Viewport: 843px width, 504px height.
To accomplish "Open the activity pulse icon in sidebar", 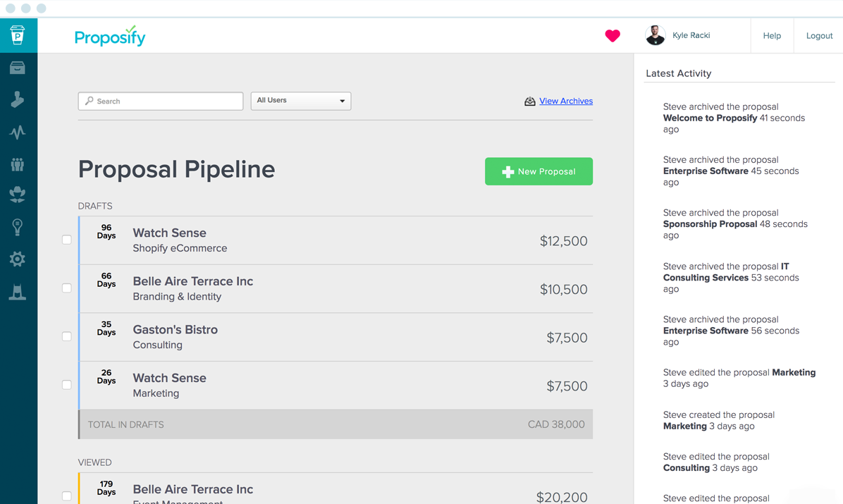I will (x=18, y=132).
